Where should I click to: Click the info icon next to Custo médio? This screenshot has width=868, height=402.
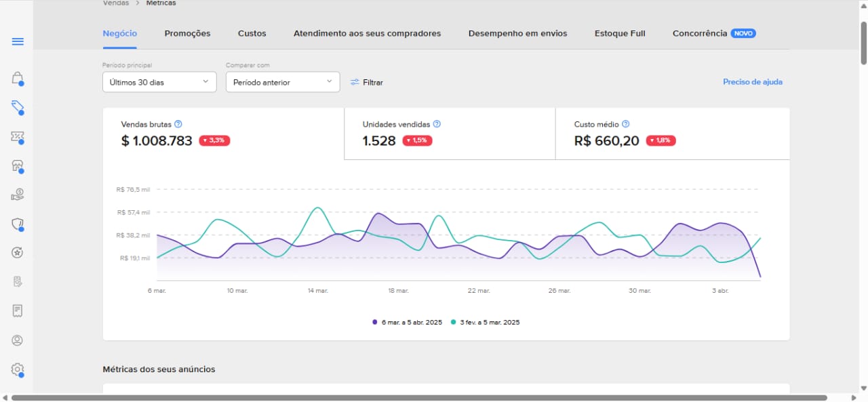(626, 124)
